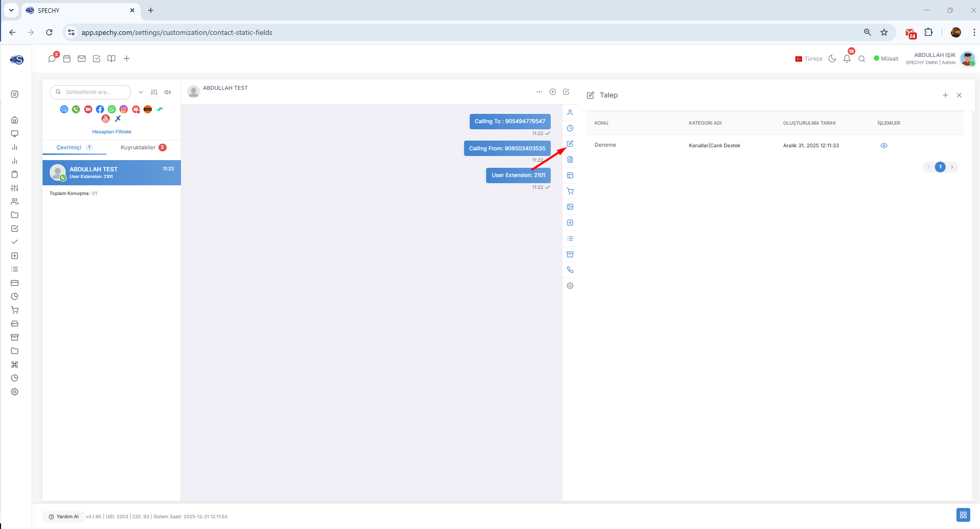
Task: Open notifications bell icon
Action: (x=847, y=58)
